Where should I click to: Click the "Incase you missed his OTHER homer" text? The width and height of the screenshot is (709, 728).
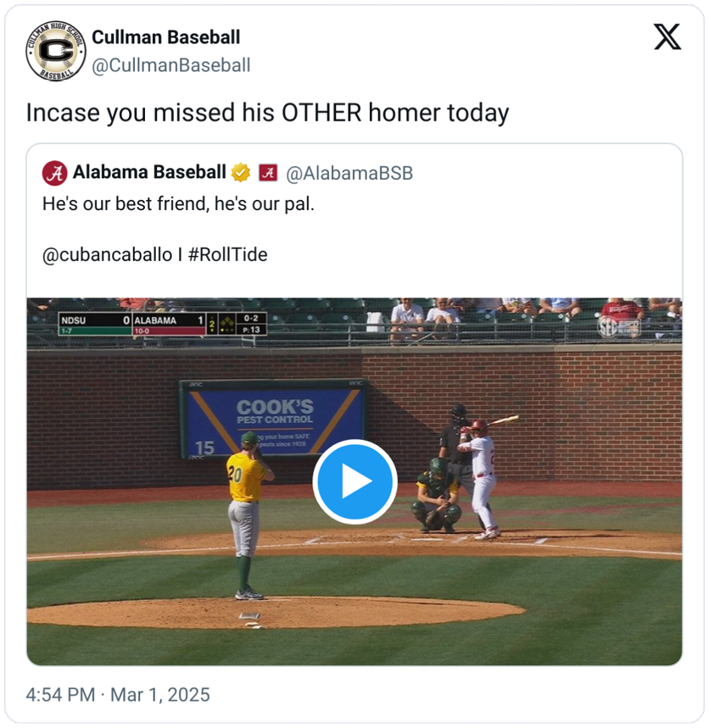pyautogui.click(x=267, y=113)
